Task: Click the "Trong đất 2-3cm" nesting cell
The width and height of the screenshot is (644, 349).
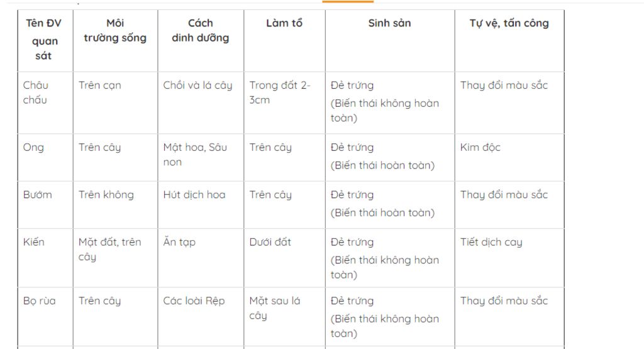Action: tap(280, 92)
